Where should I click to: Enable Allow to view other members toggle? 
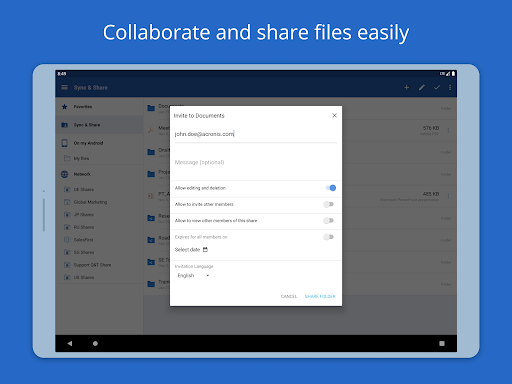click(x=328, y=221)
